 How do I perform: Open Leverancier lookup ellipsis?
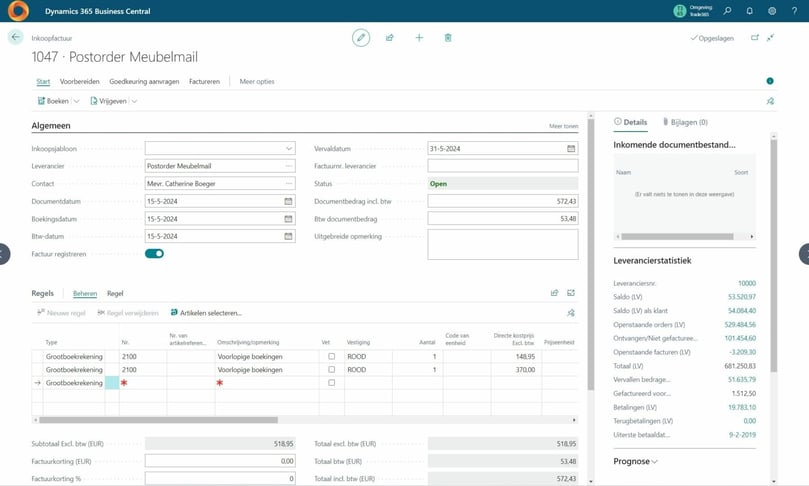(x=289, y=166)
